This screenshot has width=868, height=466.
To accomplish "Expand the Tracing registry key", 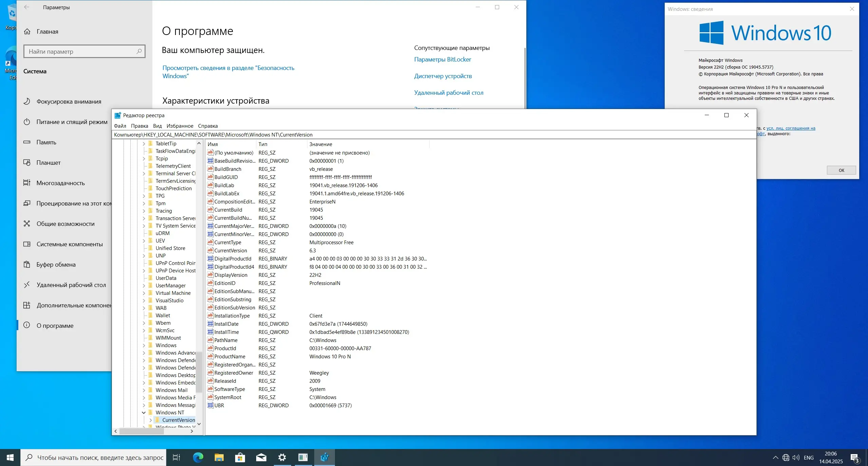I will 144,211.
